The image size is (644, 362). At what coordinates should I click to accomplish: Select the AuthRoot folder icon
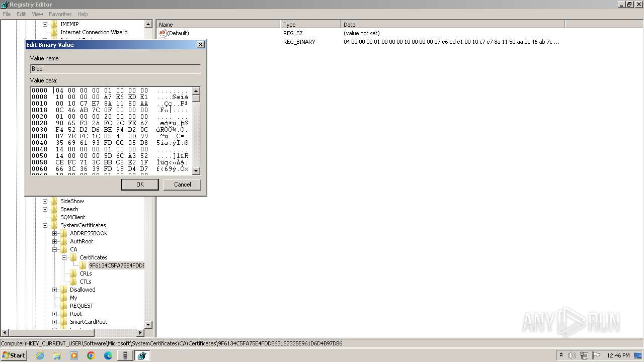(x=64, y=241)
